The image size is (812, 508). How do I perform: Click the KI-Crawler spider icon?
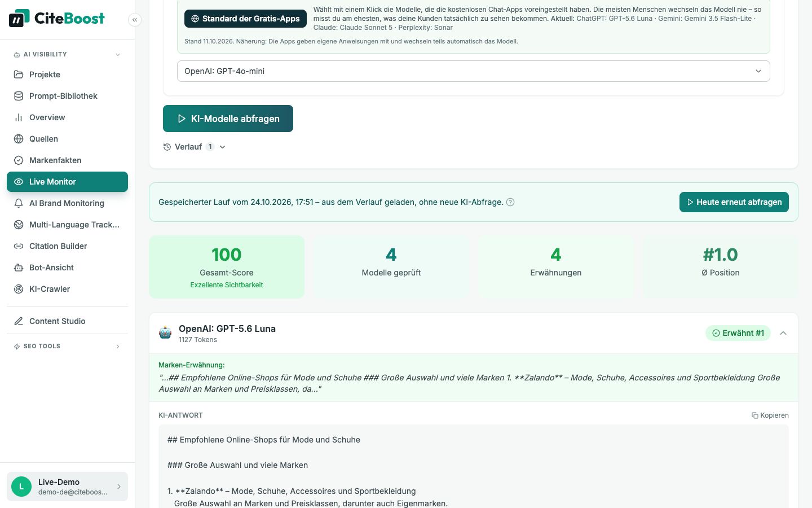click(x=19, y=289)
